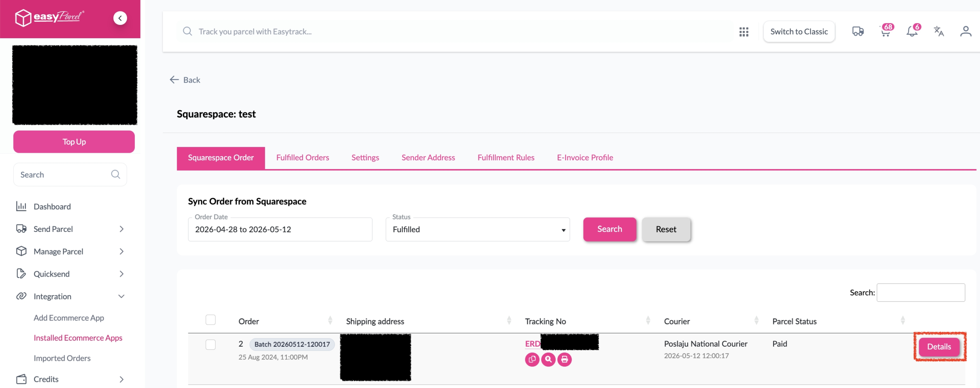Click the Manage Parcel box icon
980x388 pixels.
pos(21,251)
